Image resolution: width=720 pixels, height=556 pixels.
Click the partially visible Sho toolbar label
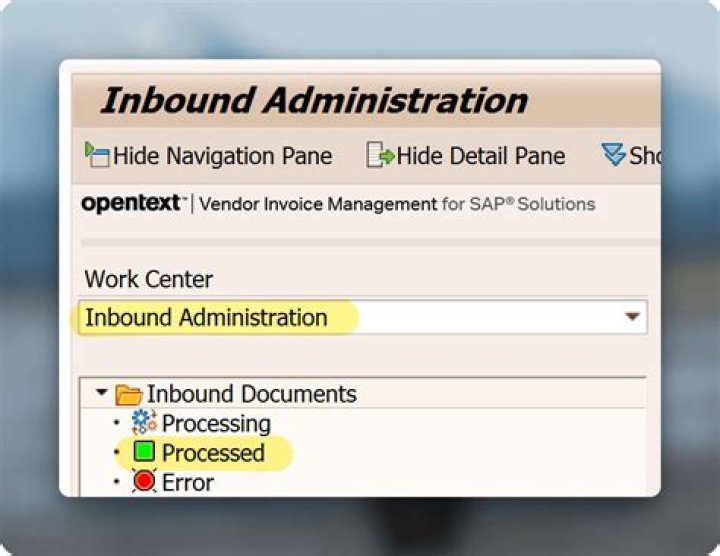pos(645,156)
